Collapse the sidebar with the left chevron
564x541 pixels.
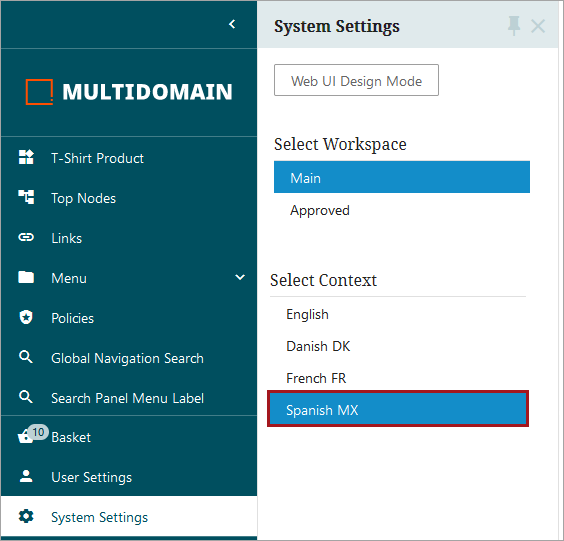[x=232, y=24]
